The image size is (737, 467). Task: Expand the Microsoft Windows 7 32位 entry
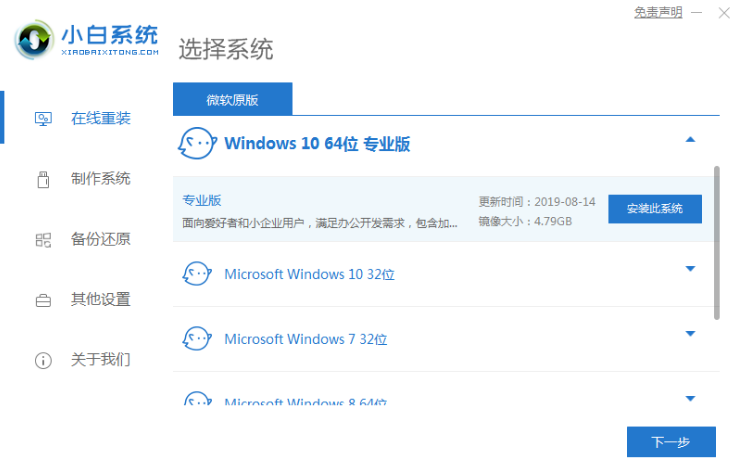coord(690,334)
